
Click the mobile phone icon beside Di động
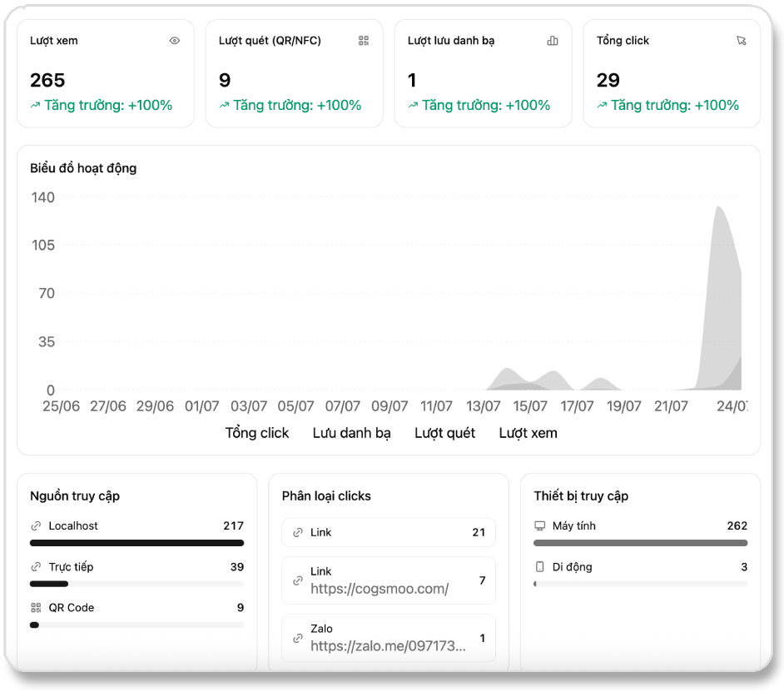point(540,567)
